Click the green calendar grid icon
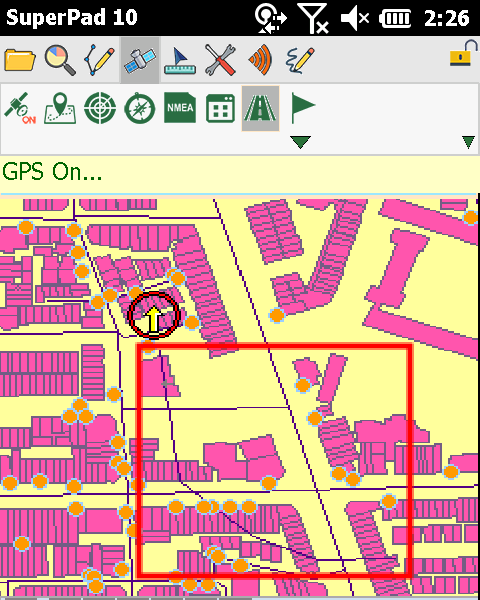This screenshot has width=480, height=600. tap(220, 108)
